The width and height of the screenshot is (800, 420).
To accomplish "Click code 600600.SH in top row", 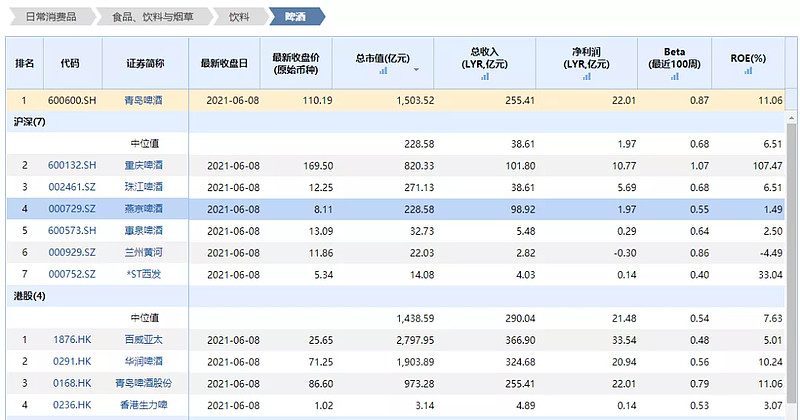I will [72, 101].
